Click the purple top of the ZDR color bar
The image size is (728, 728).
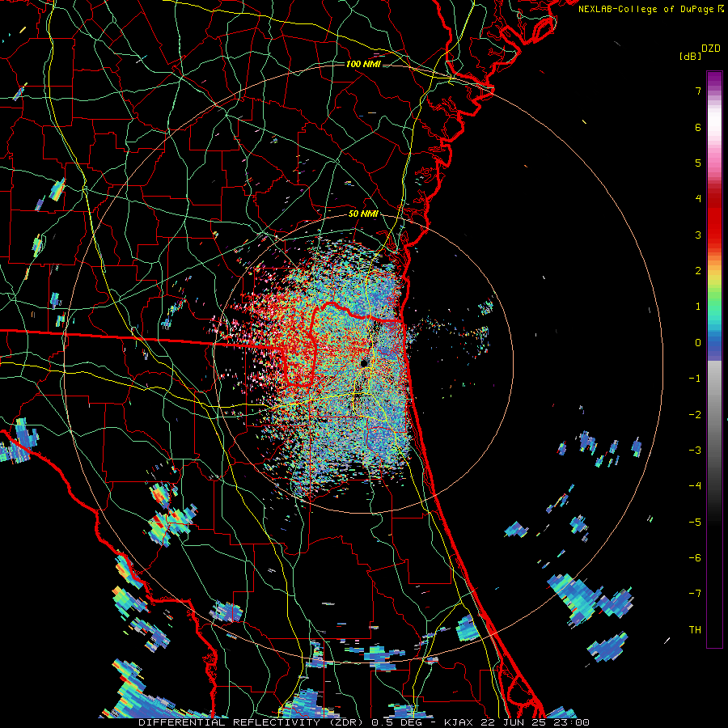click(714, 80)
